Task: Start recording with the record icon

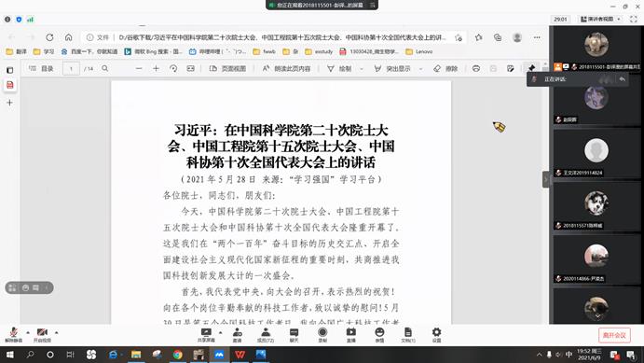Action: pyautogui.click(x=322, y=335)
